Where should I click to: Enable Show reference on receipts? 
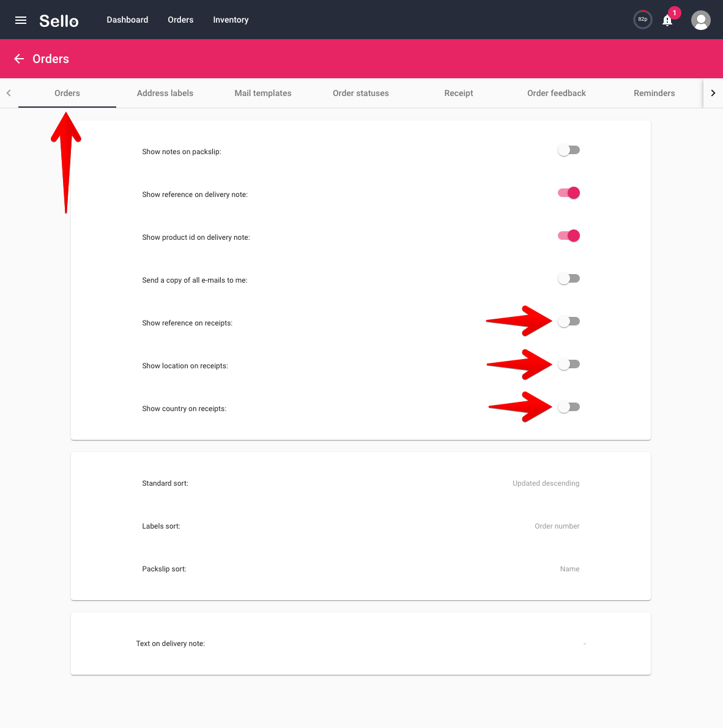pyautogui.click(x=569, y=321)
